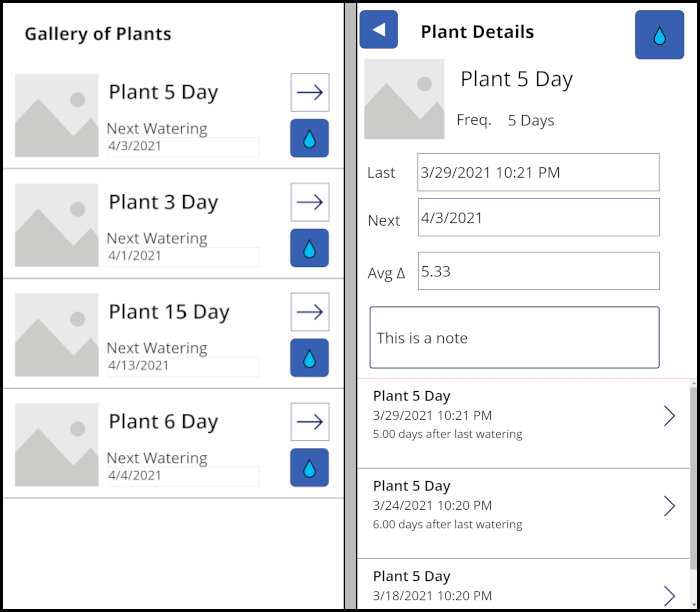700x612 pixels.
Task: Click the Plant 5 Day thumbnail in gallery
Action: [57, 115]
